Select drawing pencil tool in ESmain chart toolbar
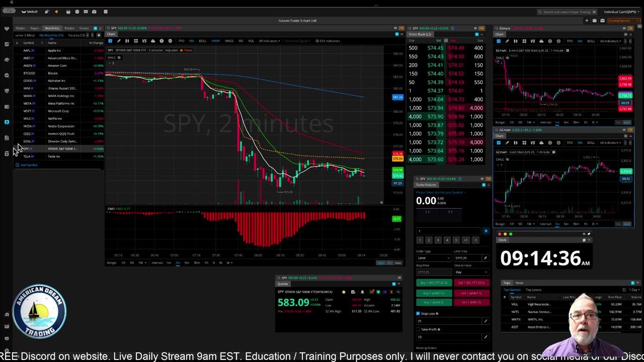 (507, 41)
